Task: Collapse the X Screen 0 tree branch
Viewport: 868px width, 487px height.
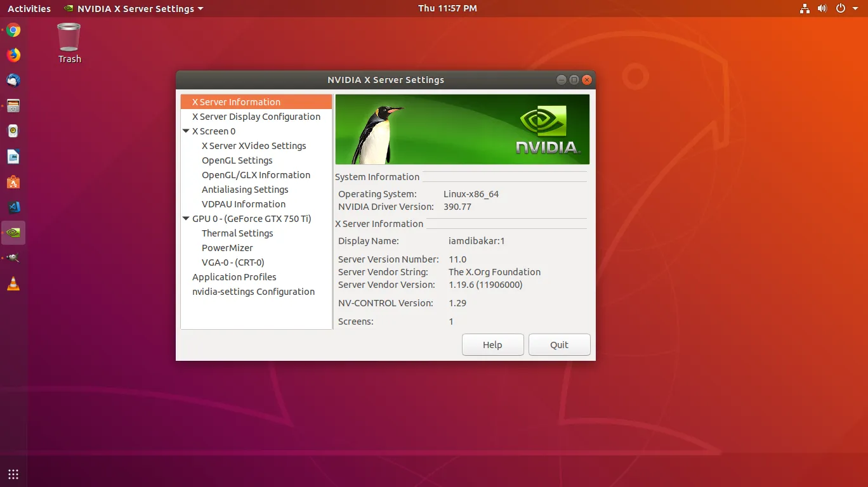Action: click(x=186, y=131)
